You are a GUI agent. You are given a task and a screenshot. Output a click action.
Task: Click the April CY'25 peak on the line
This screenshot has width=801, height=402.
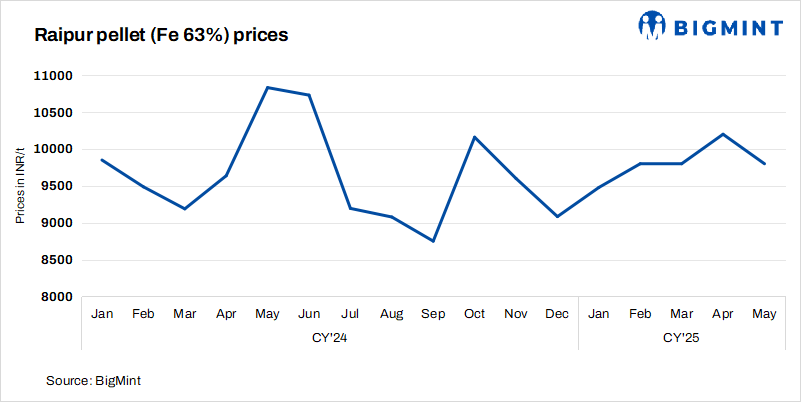(x=723, y=134)
